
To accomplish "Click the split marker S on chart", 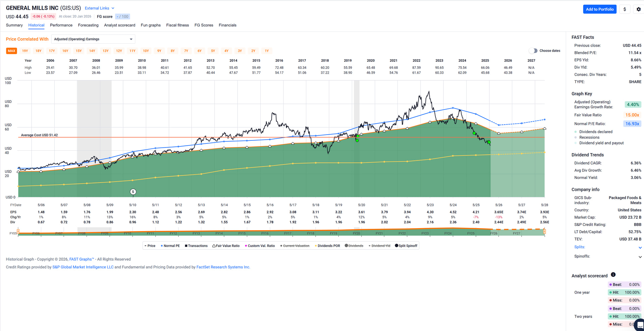I will [x=133, y=192].
